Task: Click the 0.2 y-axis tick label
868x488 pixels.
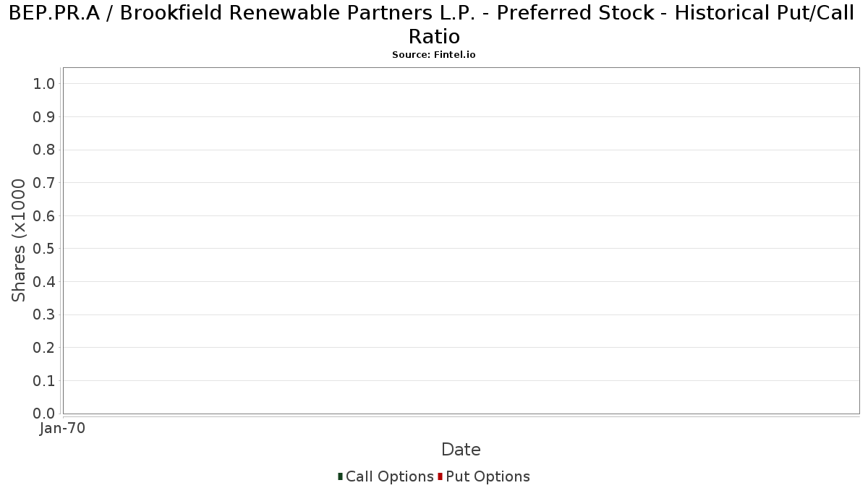Action: pos(44,348)
